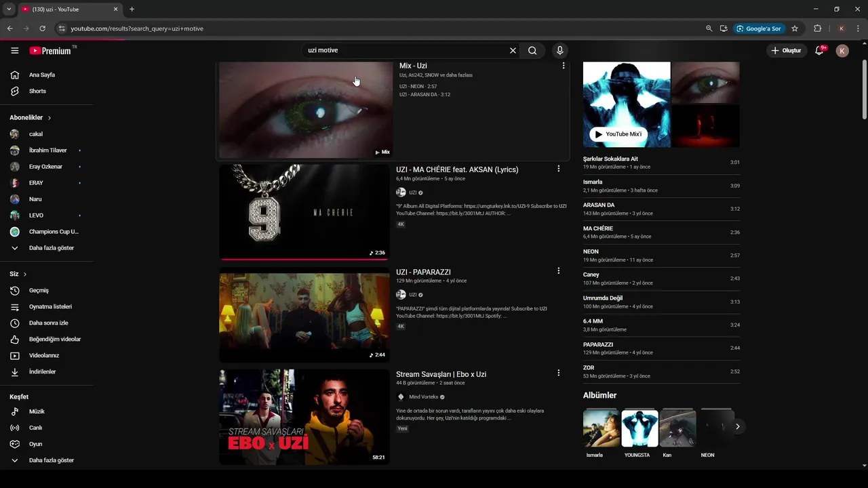Image resolution: width=868 pixels, height=488 pixels.
Task: Bookmark page with star icon
Action: pos(795,28)
